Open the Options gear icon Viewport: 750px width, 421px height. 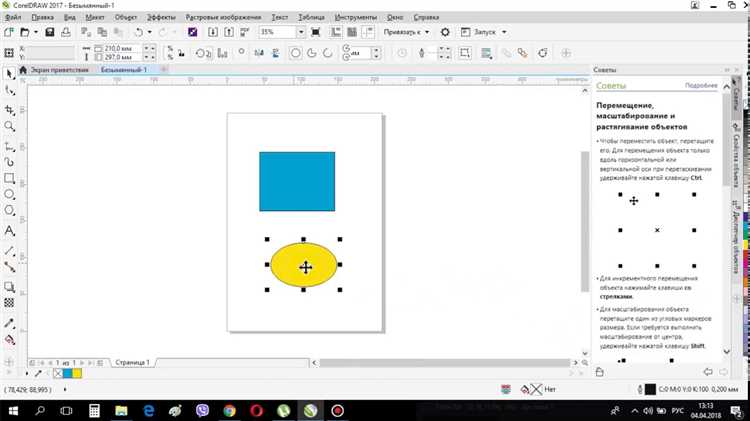tap(446, 33)
